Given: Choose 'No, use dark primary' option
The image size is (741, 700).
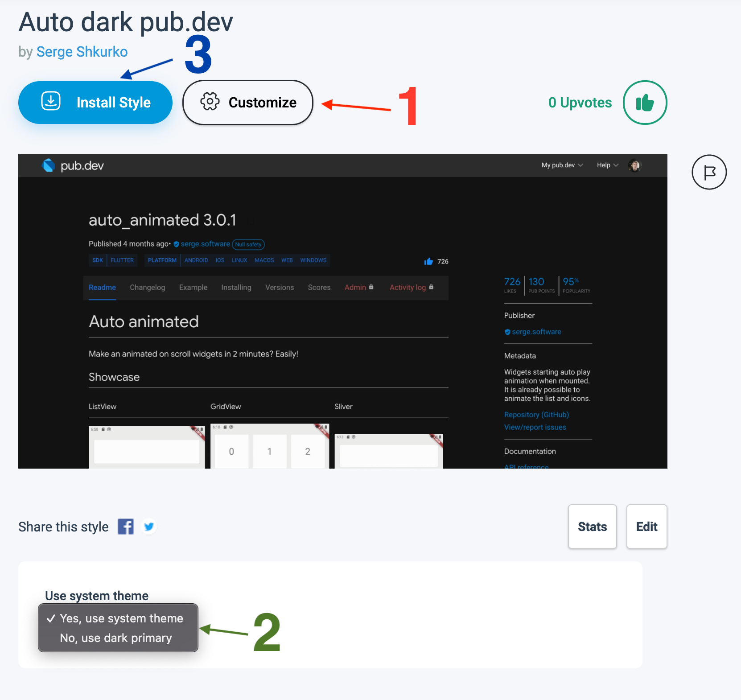Looking at the screenshot, I should (x=118, y=638).
